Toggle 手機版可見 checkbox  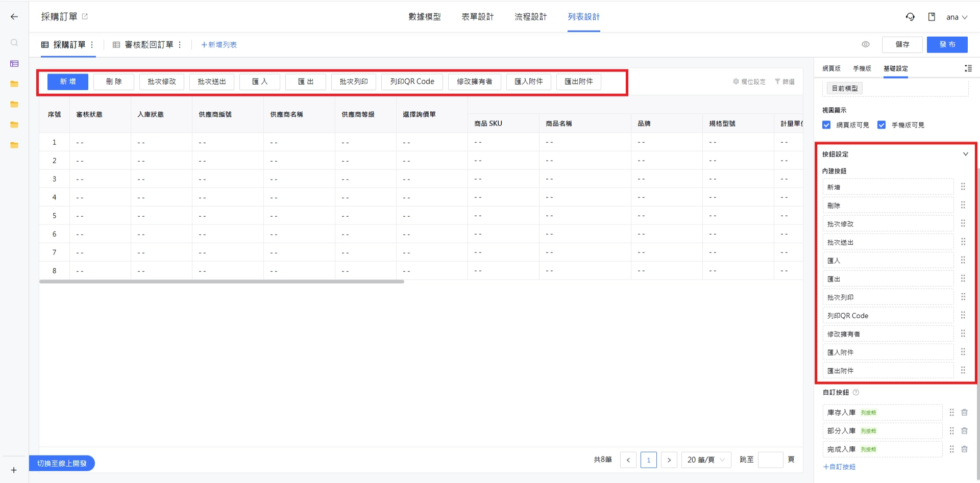(881, 125)
